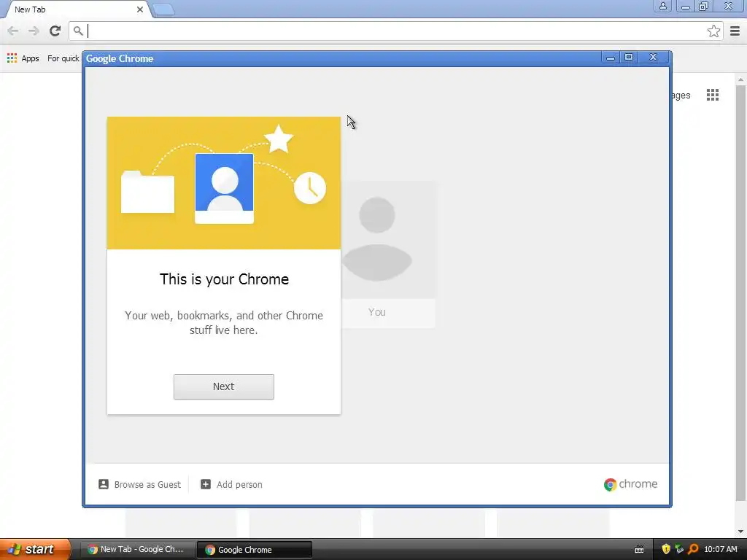The image size is (747, 560).
Task: Open the Chrome hamburger menu
Action: tap(735, 31)
